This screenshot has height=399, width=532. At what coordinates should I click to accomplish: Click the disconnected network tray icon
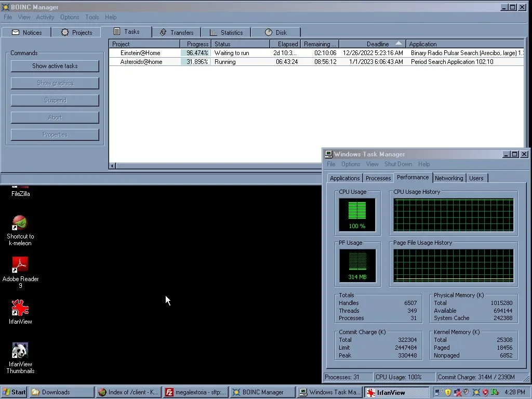(x=457, y=392)
